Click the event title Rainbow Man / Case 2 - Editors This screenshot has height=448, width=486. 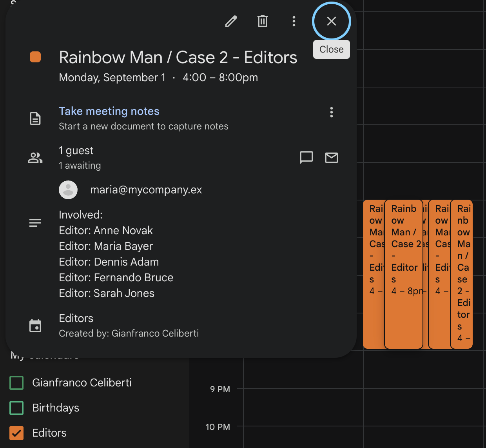coord(178,57)
